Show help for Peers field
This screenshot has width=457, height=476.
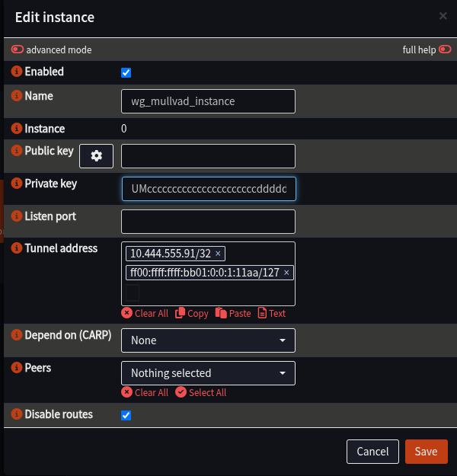coord(17,368)
